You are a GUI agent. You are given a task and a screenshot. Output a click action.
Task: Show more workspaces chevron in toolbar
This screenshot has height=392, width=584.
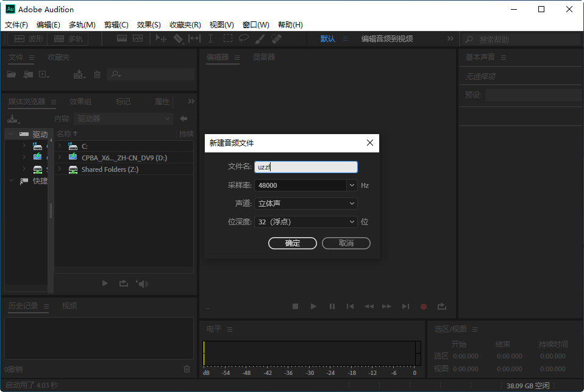[450, 38]
